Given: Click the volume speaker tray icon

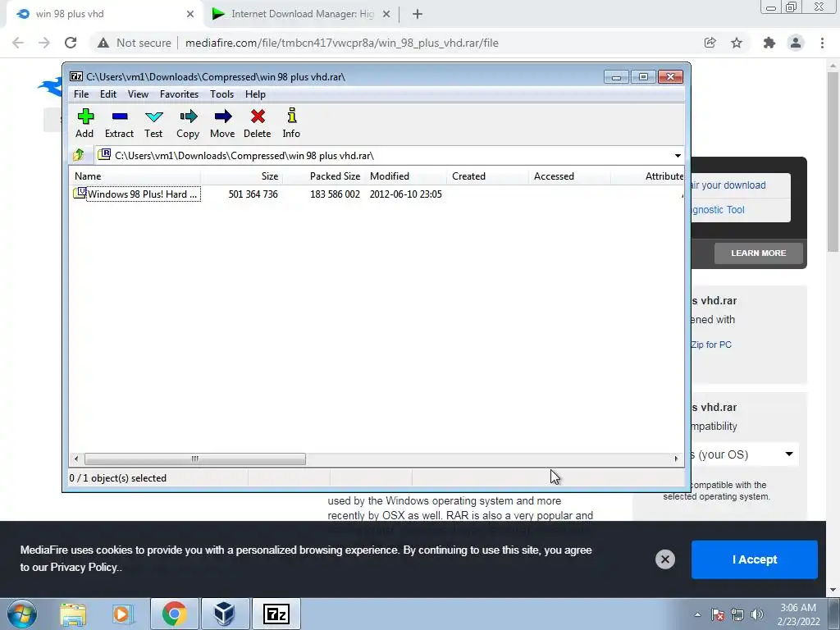Looking at the screenshot, I should pyautogui.click(x=757, y=614).
